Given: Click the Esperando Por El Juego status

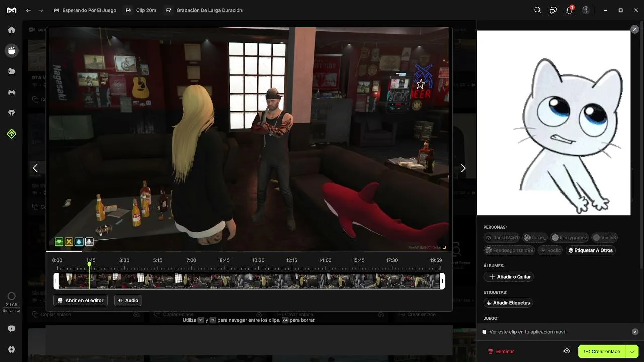Looking at the screenshot, I should coord(85,10).
